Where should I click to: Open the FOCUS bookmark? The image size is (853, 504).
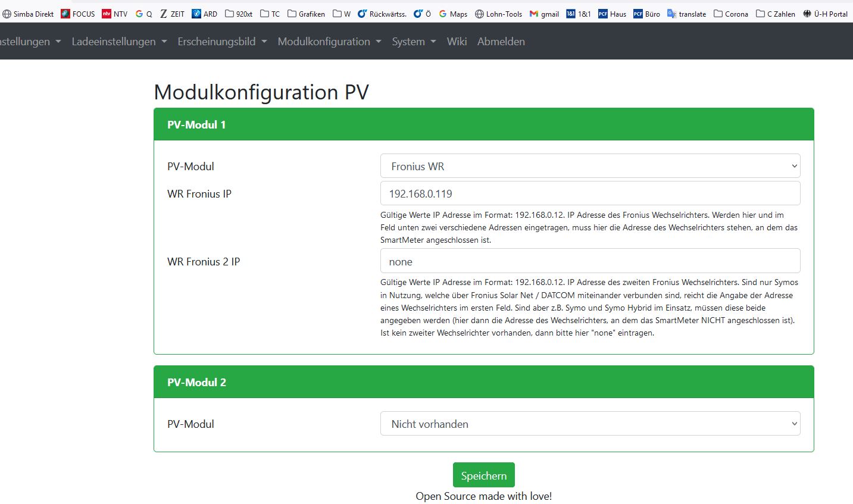click(78, 14)
